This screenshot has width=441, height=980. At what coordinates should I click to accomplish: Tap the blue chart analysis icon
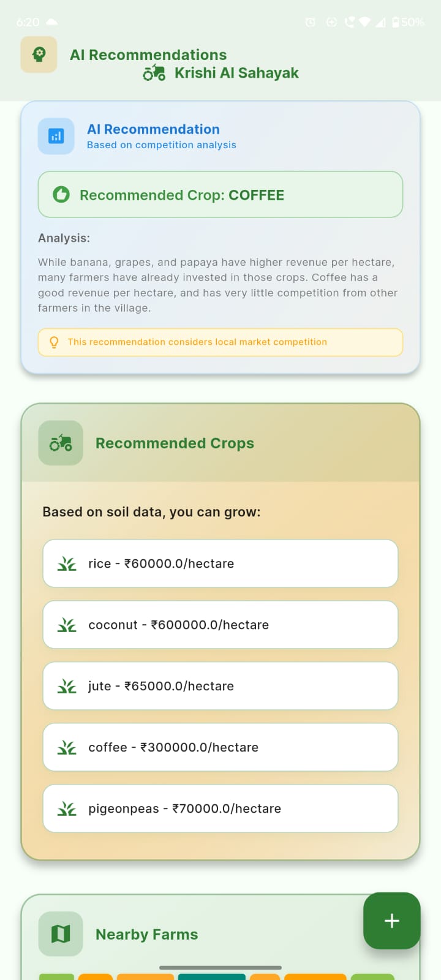click(56, 136)
